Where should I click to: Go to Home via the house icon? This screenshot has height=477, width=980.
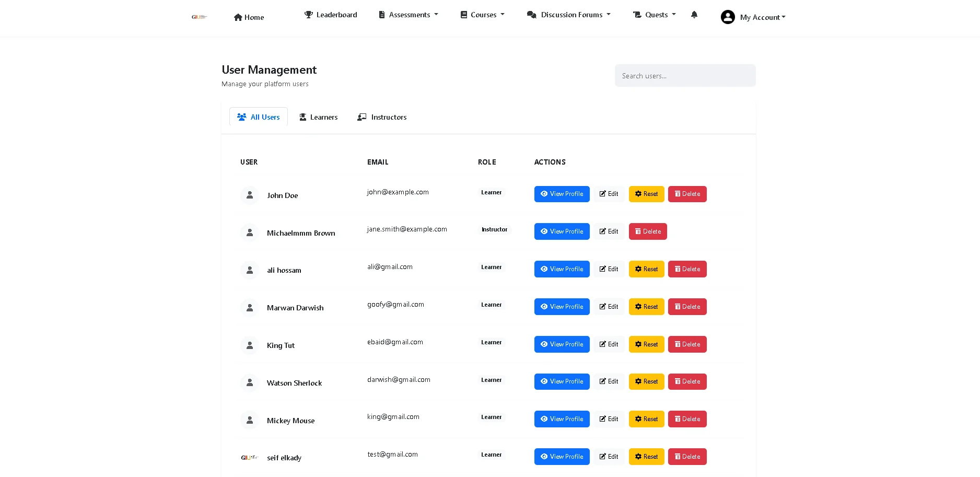pyautogui.click(x=238, y=17)
